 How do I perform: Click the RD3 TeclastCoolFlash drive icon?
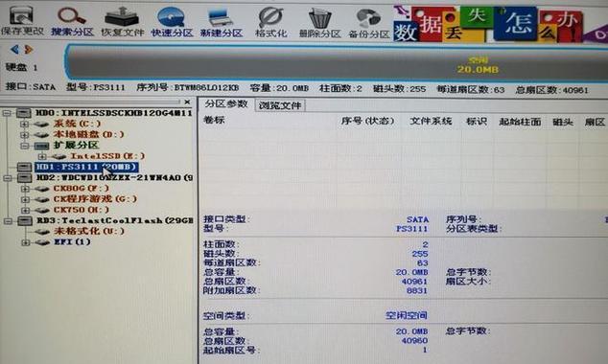[x=25, y=221]
